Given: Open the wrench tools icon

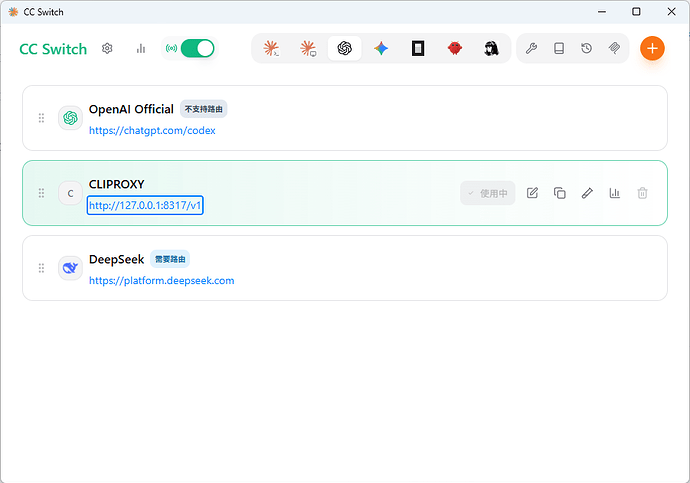Looking at the screenshot, I should click(531, 48).
